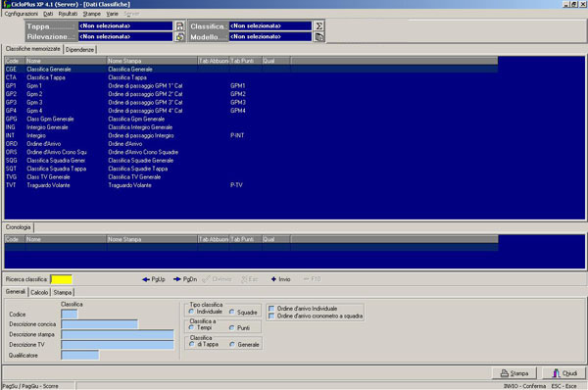Screen dimensions: 588x390
Task: Select the CTA Classifica Tappa row
Action: tap(251, 77)
